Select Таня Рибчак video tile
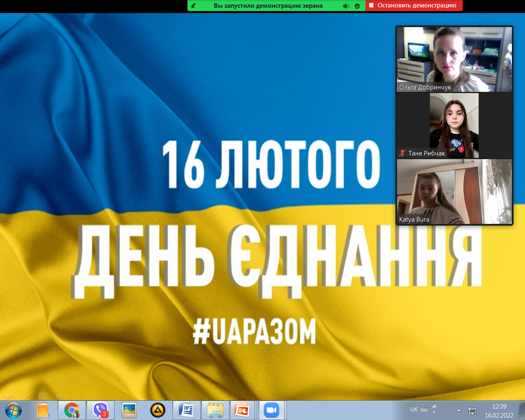The image size is (525, 420). point(454,125)
